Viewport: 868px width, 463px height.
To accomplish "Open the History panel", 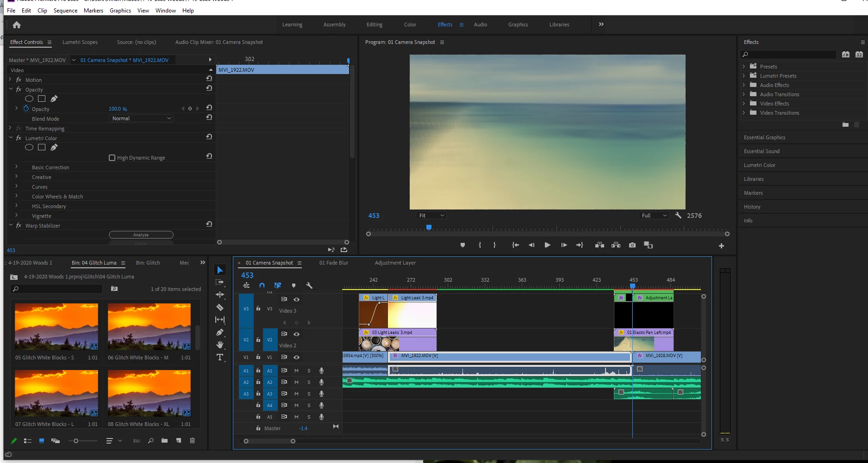I will pyautogui.click(x=752, y=207).
